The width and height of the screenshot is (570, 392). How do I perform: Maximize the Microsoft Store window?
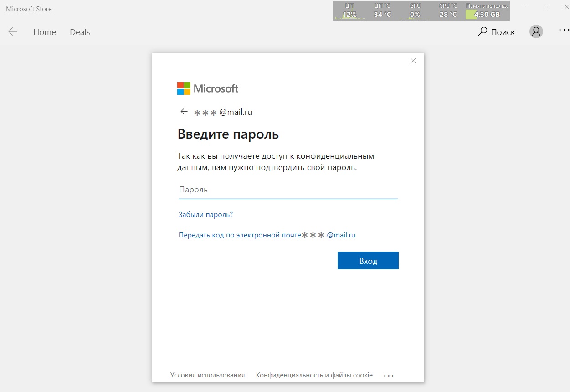coord(546,7)
